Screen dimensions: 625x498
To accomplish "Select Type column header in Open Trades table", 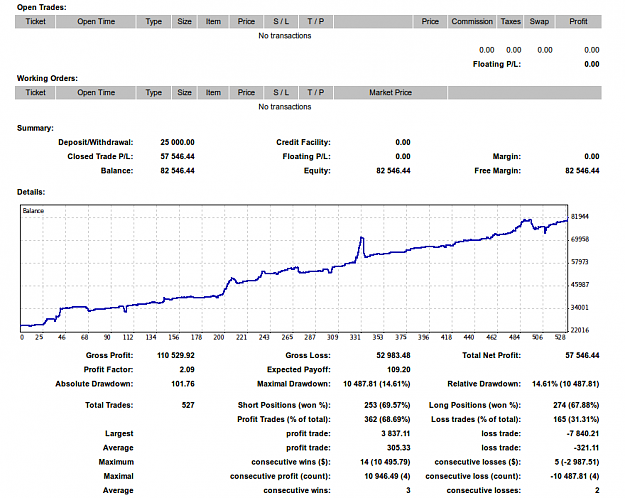I will tap(153, 22).
